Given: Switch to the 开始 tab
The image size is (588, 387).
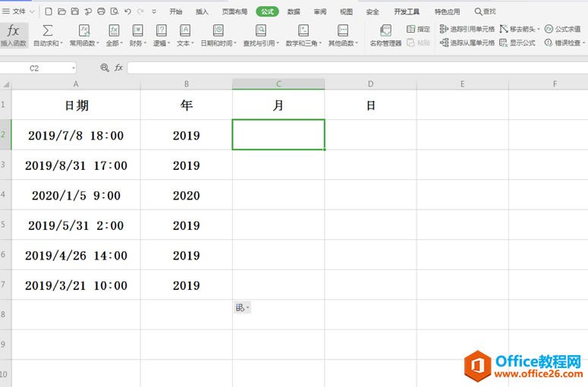Looking at the screenshot, I should click(176, 11).
